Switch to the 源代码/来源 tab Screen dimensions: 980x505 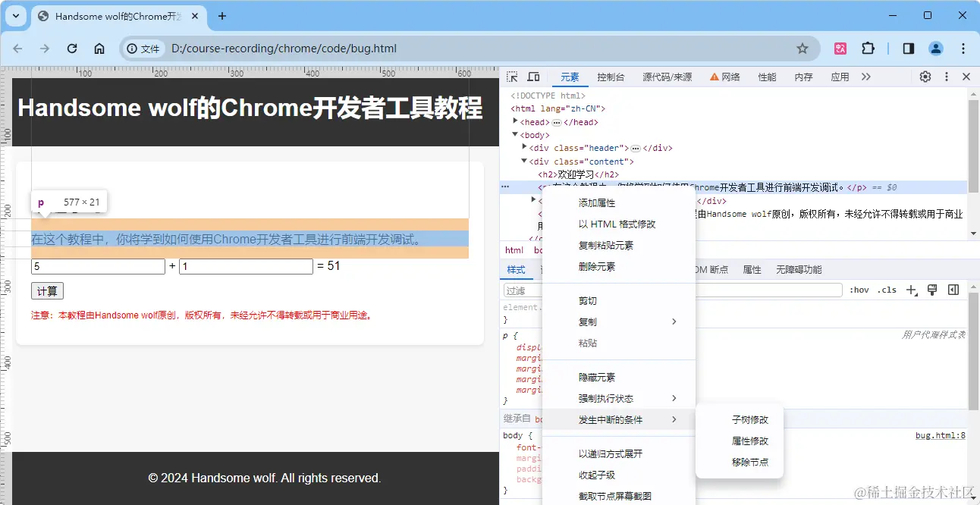667,77
